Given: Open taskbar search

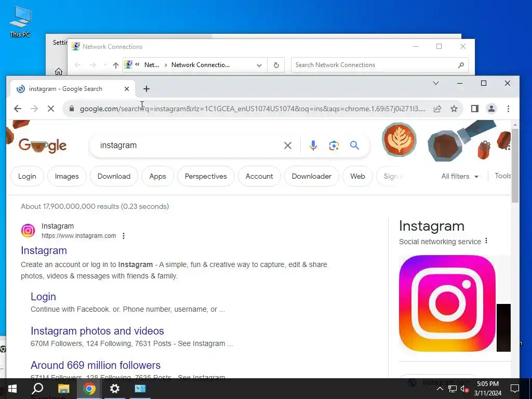Looking at the screenshot, I should coord(37,389).
